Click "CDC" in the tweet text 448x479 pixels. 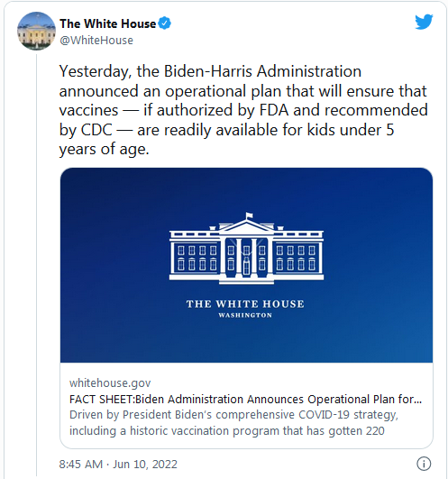pyautogui.click(x=96, y=130)
